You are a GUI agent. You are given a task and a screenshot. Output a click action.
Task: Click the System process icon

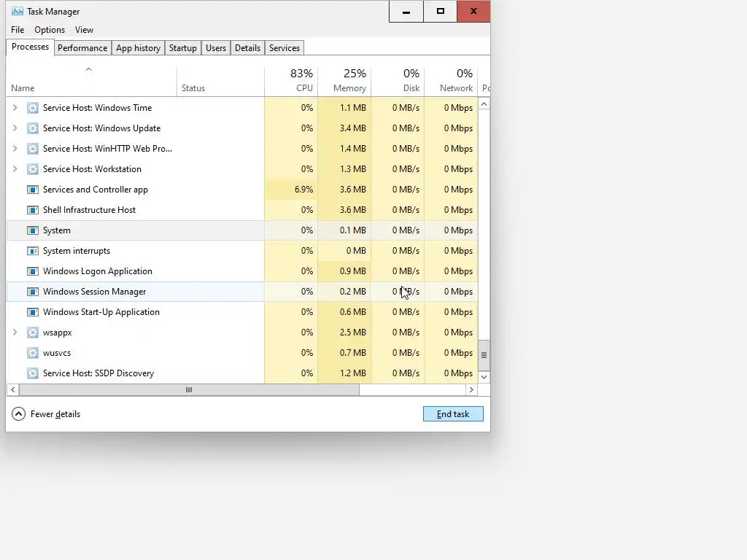click(32, 230)
